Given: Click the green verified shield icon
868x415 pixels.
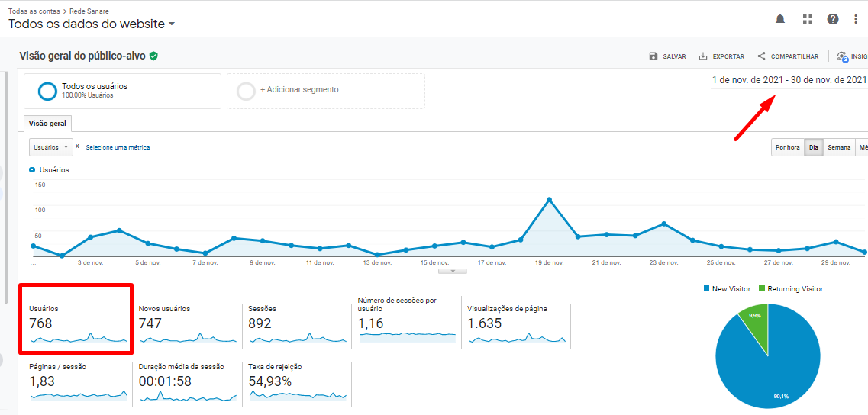Looking at the screenshot, I should [x=153, y=56].
